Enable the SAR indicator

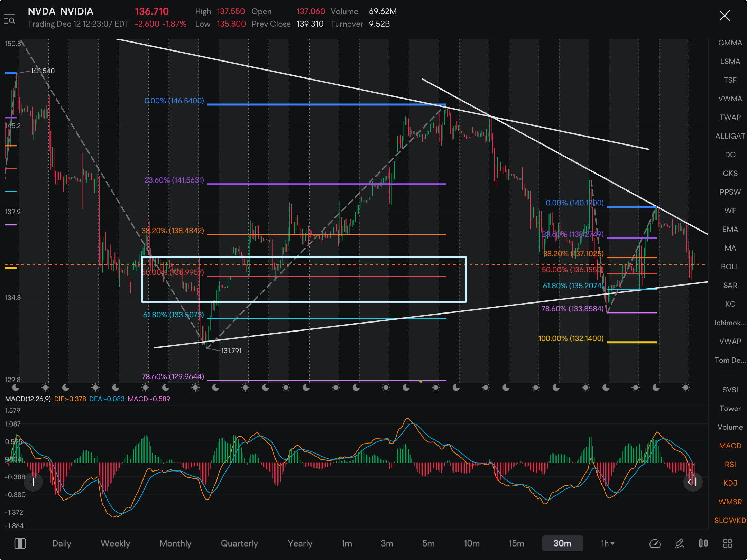point(730,286)
